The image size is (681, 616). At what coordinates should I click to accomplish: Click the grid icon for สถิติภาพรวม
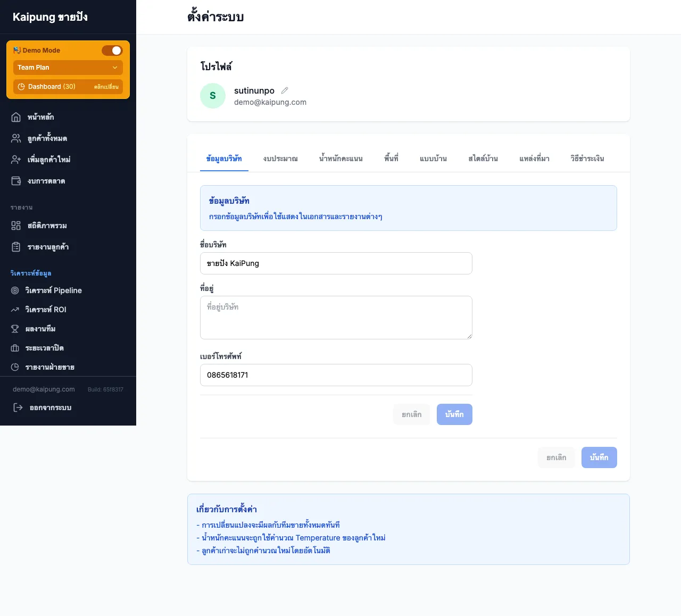point(16,226)
